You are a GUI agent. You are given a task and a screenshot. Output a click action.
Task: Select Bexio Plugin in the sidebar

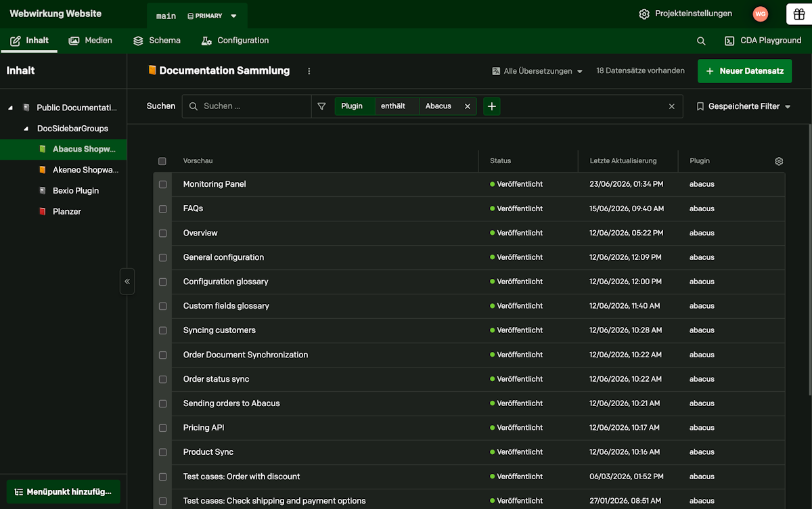tap(76, 191)
